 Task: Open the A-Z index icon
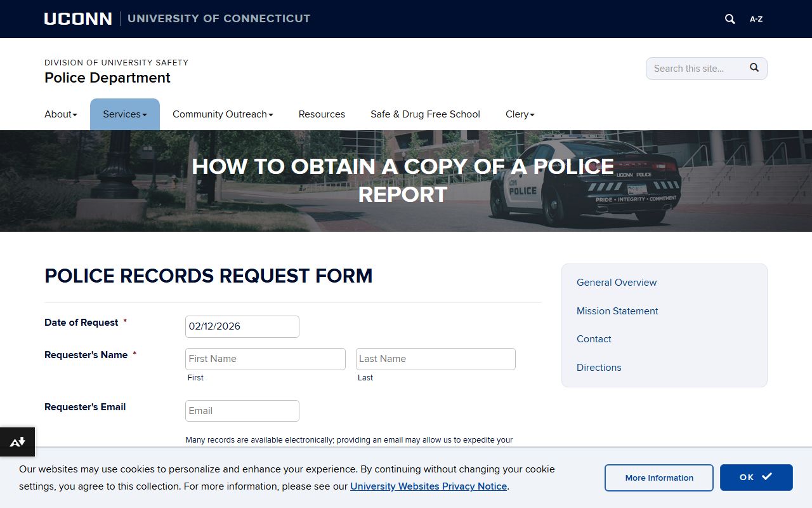756,19
